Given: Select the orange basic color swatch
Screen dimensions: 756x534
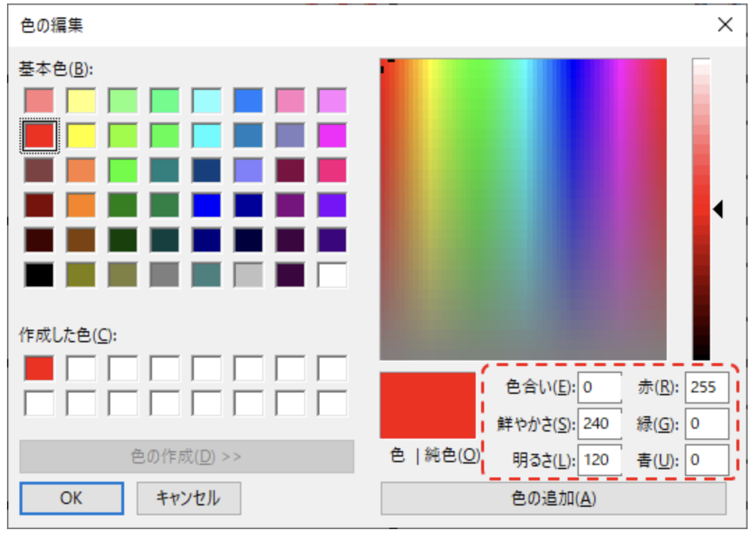Looking at the screenshot, I should [81, 205].
